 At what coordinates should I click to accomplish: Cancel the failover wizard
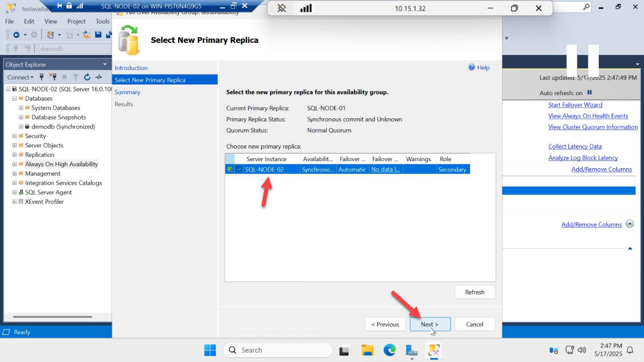click(x=475, y=324)
